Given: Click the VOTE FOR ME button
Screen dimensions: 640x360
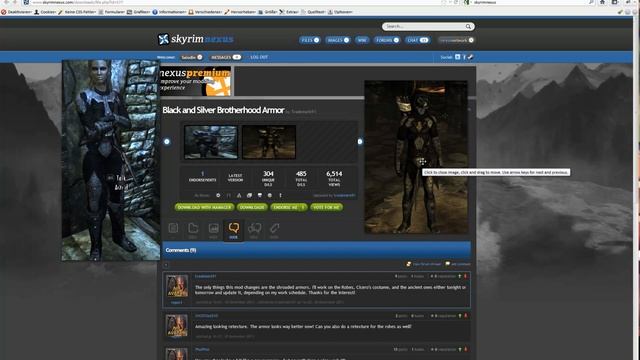Looking at the screenshot, I should tap(327, 207).
